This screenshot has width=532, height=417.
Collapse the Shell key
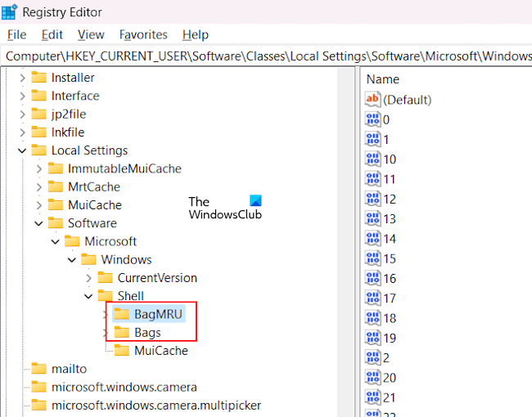[88, 296]
